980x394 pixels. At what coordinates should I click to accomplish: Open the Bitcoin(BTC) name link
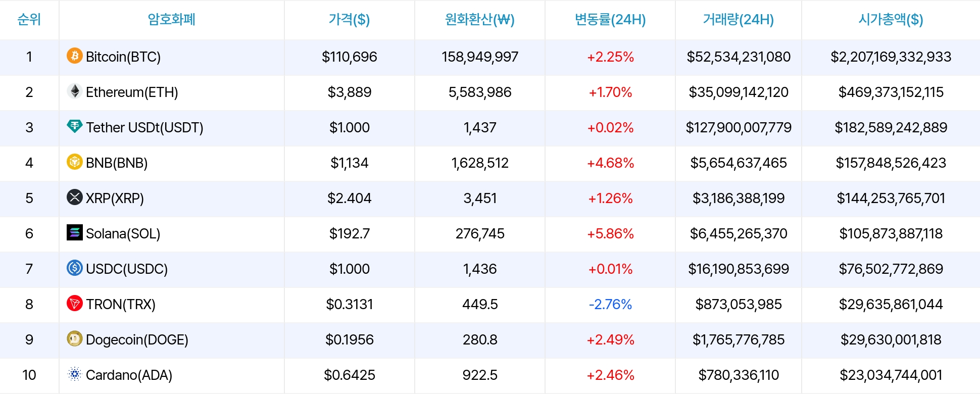click(123, 57)
